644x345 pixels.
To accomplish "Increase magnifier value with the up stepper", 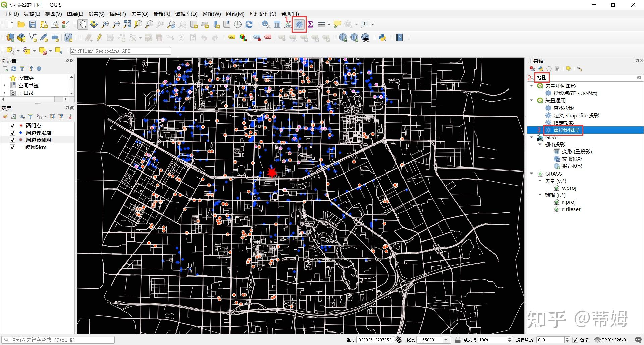I will point(510,338).
